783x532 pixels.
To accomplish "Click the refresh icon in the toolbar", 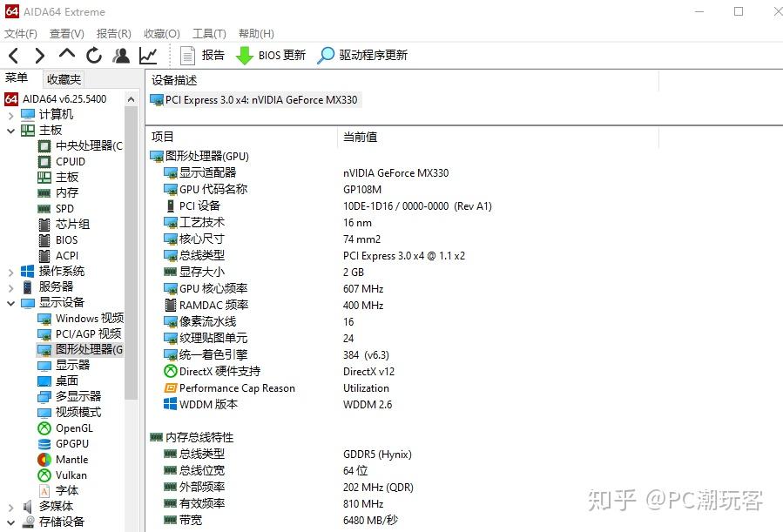I will [93, 54].
